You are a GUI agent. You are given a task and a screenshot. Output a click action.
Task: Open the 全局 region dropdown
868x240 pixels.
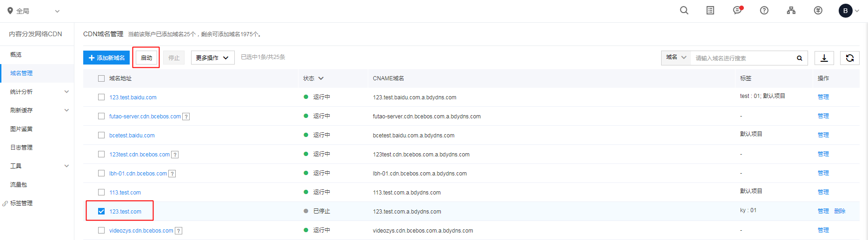[x=33, y=11]
